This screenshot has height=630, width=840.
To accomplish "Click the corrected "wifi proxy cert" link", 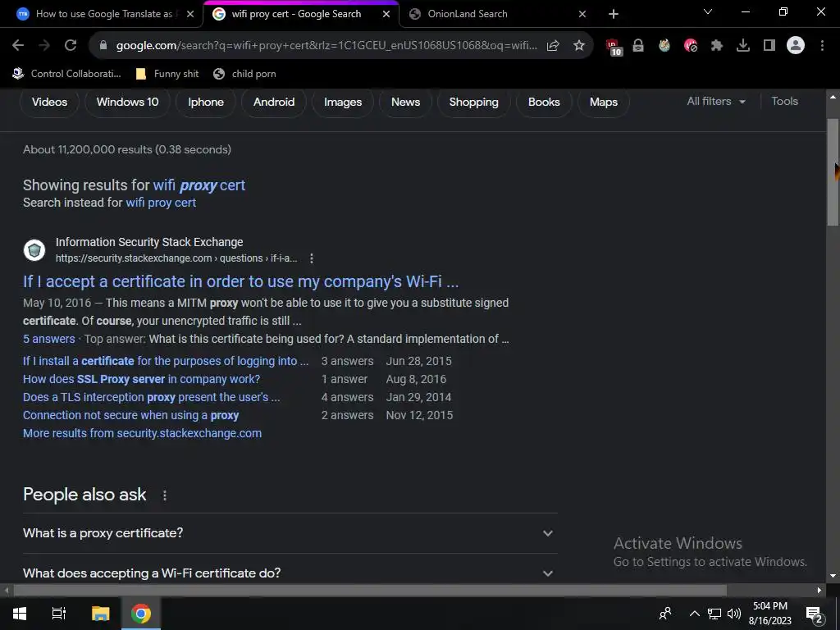I will pyautogui.click(x=199, y=185).
